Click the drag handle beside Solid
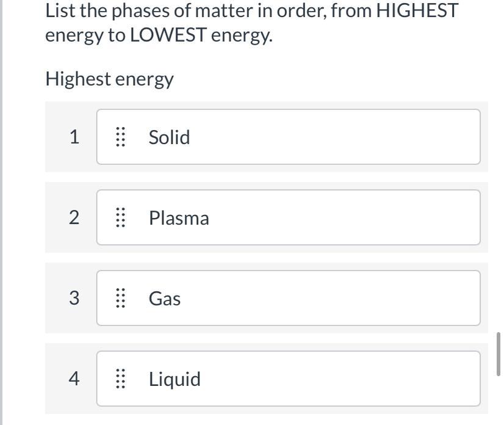Image resolution: width=504 pixels, height=425 pixels. click(120, 137)
